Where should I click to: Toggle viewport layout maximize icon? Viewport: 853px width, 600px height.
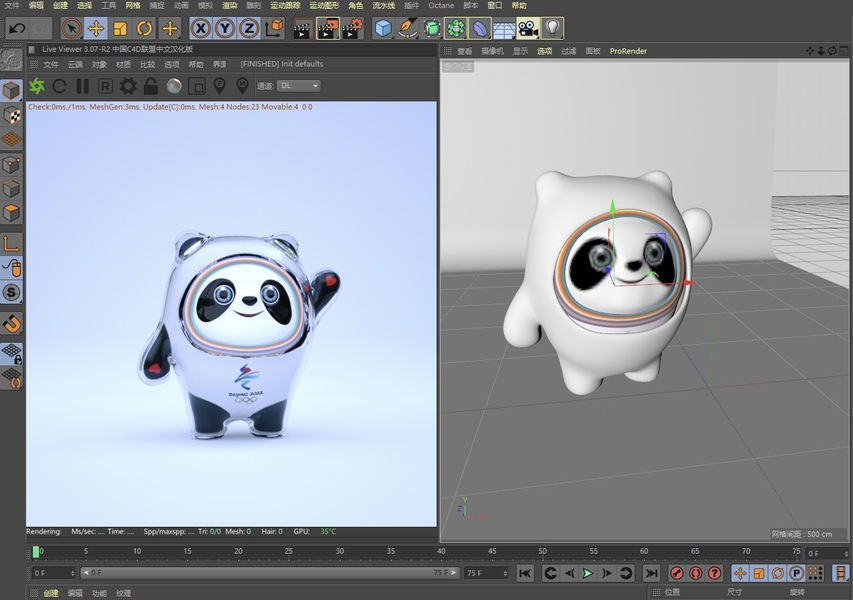tap(843, 51)
